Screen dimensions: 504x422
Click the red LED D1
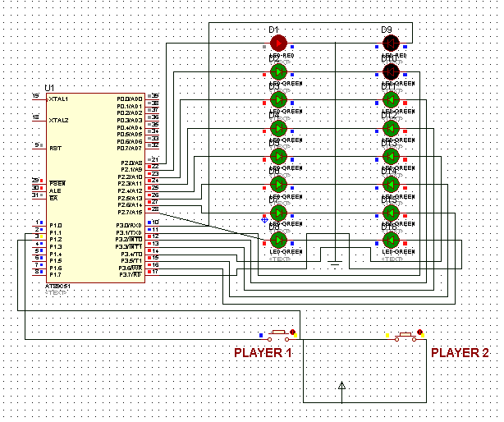(278, 43)
